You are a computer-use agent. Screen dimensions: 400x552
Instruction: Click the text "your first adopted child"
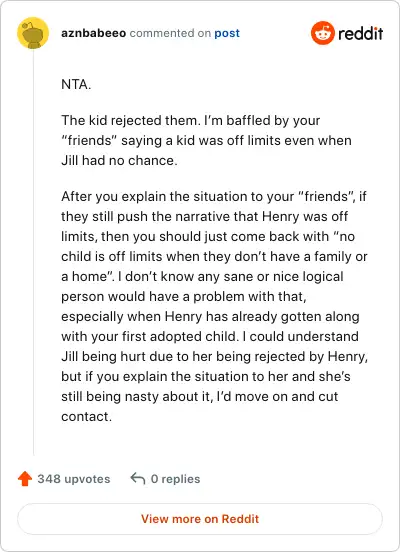click(x=149, y=336)
